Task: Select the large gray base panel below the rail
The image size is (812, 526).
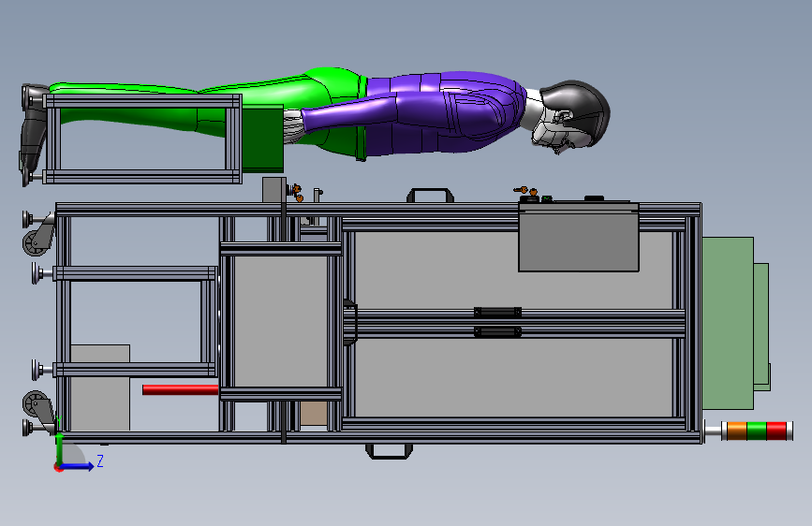Action: 515,377
